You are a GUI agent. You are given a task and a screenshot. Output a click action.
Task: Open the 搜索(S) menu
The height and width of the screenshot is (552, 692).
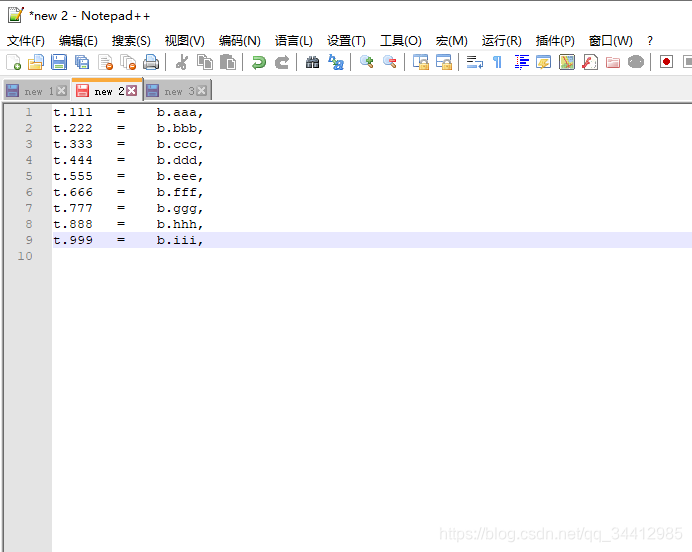(131, 41)
